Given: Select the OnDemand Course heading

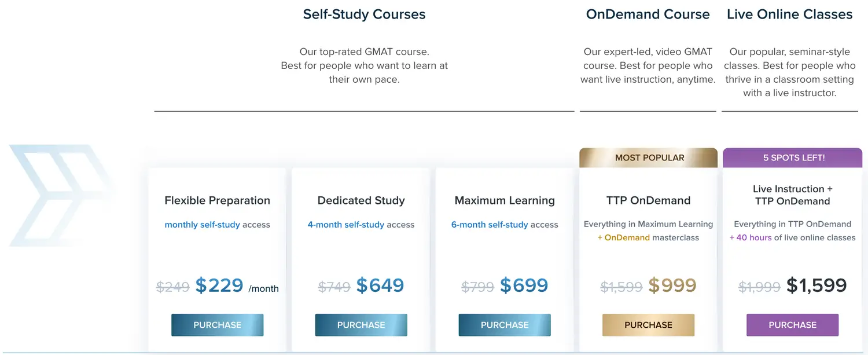Looking at the screenshot, I should point(648,14).
